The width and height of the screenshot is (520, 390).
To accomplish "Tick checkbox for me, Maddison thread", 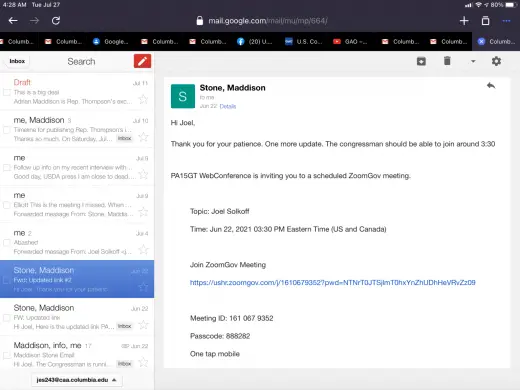I will click(x=7, y=130).
